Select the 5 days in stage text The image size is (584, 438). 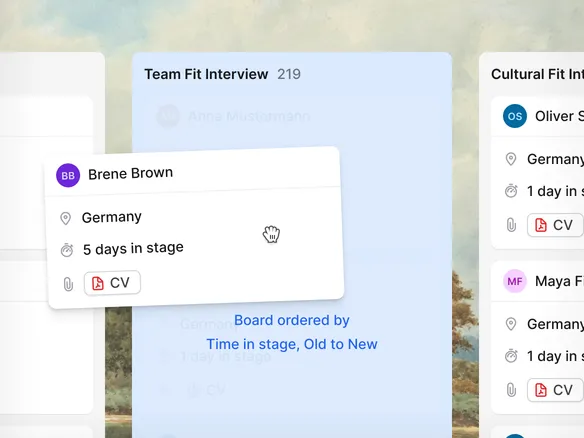point(133,248)
